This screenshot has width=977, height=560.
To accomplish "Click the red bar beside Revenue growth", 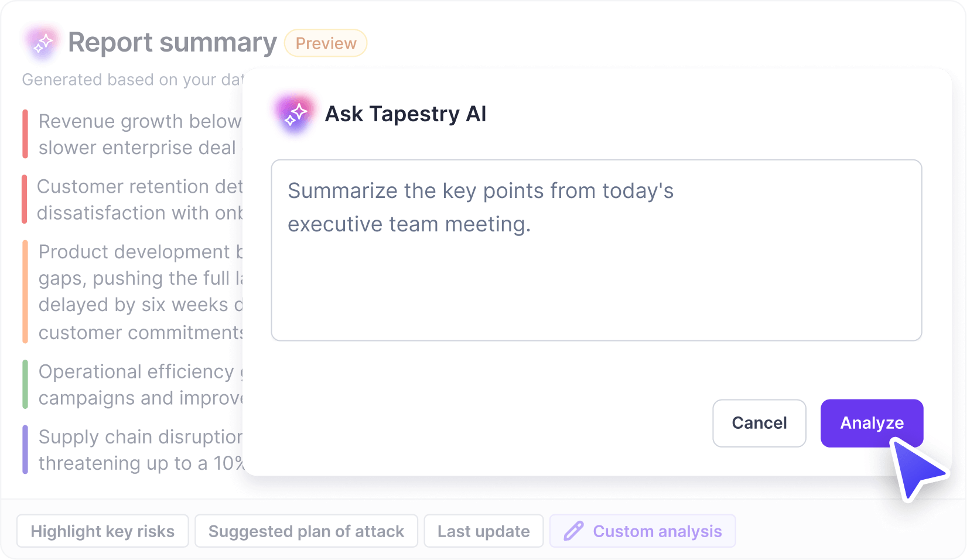I will (x=25, y=134).
